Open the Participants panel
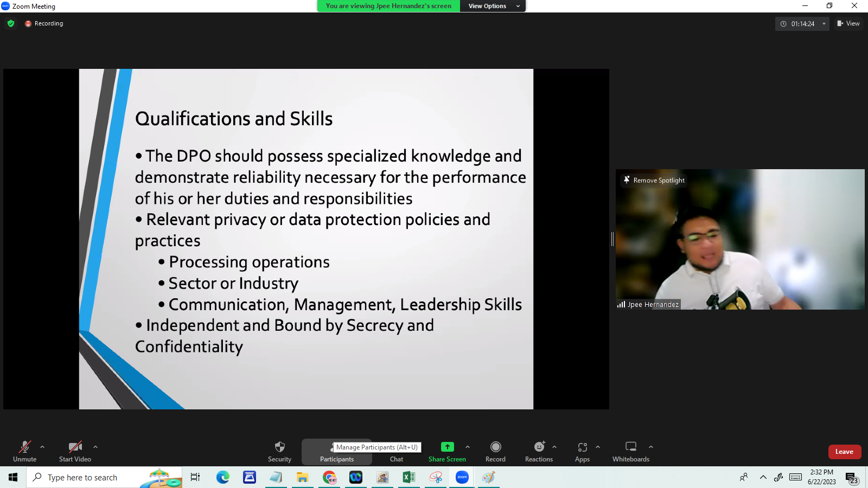This screenshot has width=868, height=488. (337, 451)
